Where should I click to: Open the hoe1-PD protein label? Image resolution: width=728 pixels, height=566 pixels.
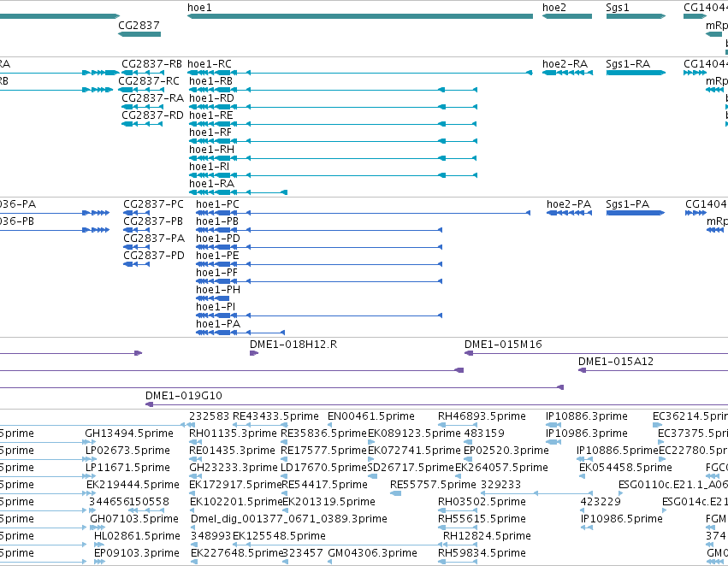pos(218,239)
